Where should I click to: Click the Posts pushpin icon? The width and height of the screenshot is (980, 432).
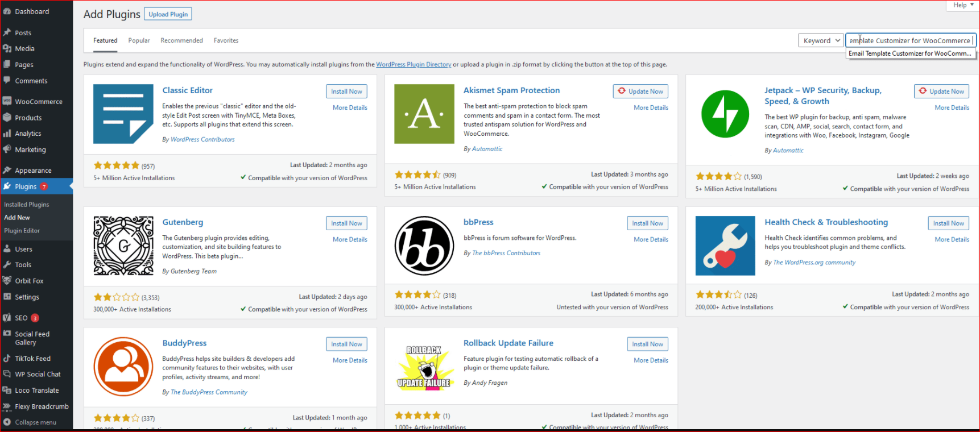7,32
